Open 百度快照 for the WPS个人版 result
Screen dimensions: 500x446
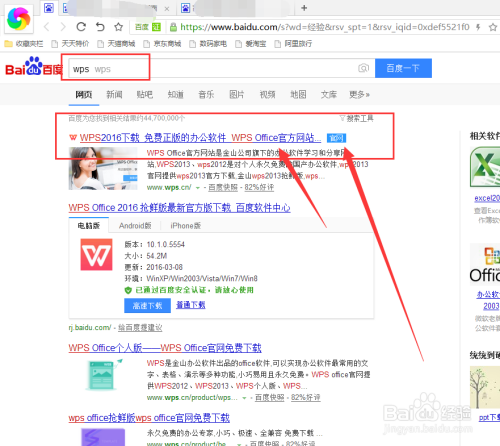[x=270, y=397]
